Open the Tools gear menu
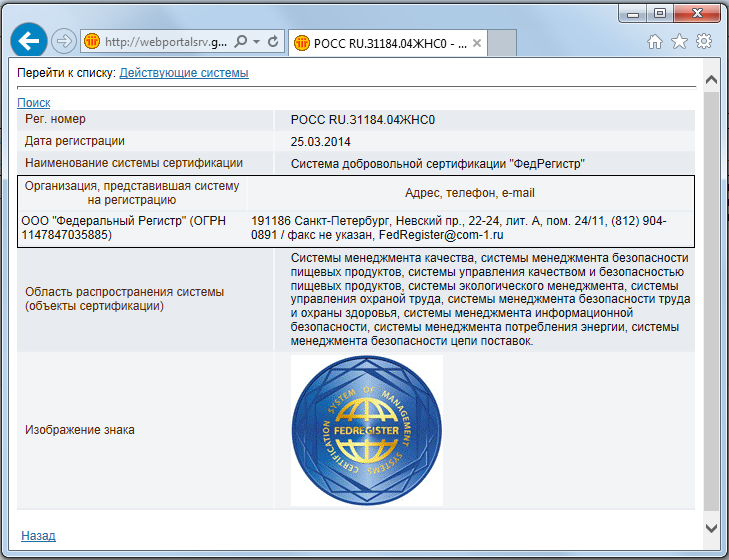Viewport: 729px width, 560px height. 703,41
